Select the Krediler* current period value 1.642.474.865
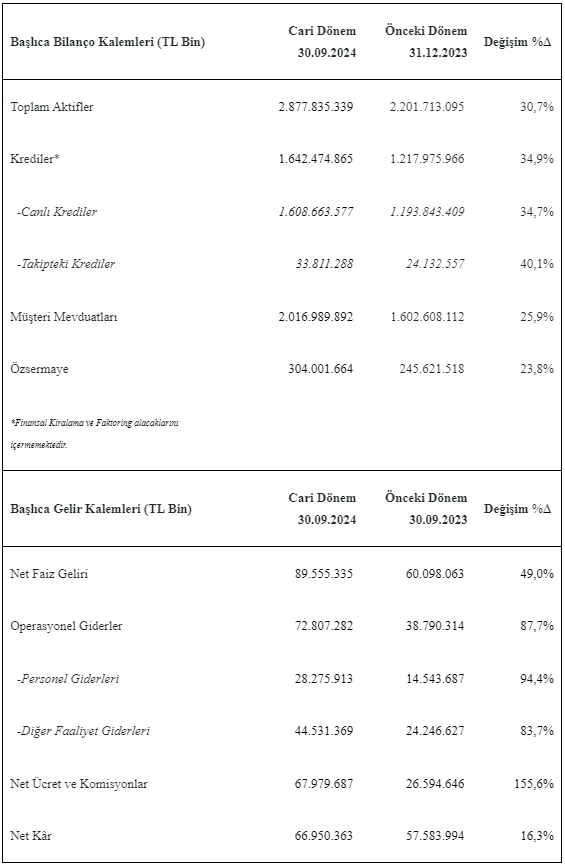Viewport: 565px width, 865px height. 316,159
